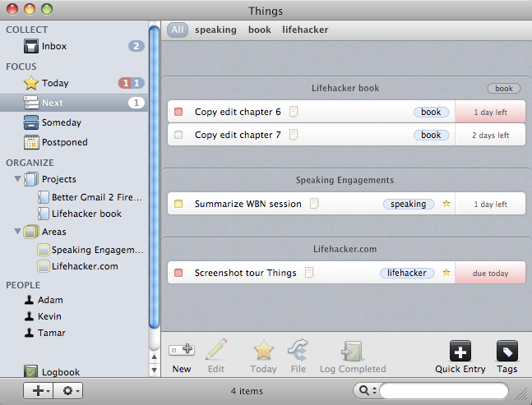Click the Areas stack icon

31,232
